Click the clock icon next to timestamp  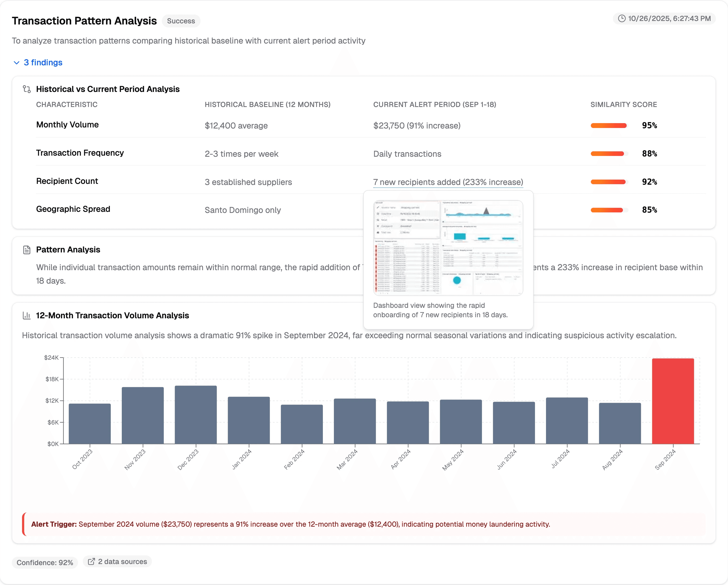[622, 19]
